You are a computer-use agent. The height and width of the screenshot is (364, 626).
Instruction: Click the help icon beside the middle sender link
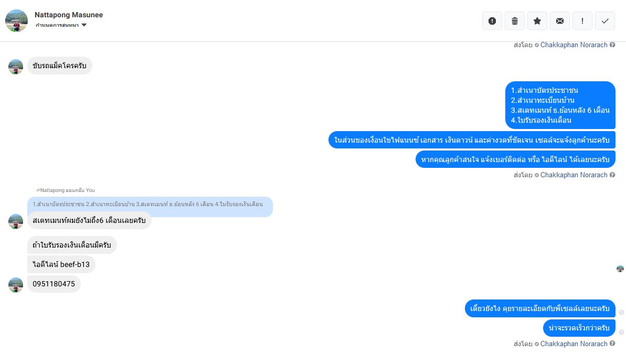click(x=612, y=175)
